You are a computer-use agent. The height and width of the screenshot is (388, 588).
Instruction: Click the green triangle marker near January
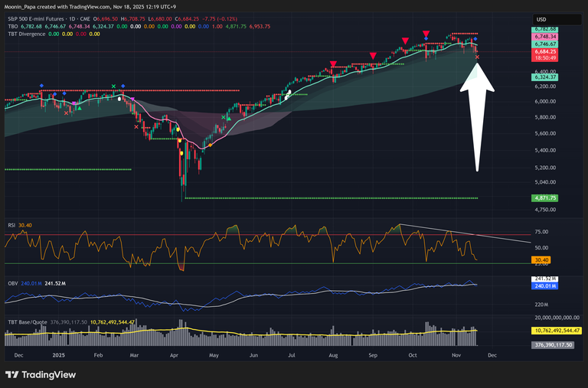79,108
